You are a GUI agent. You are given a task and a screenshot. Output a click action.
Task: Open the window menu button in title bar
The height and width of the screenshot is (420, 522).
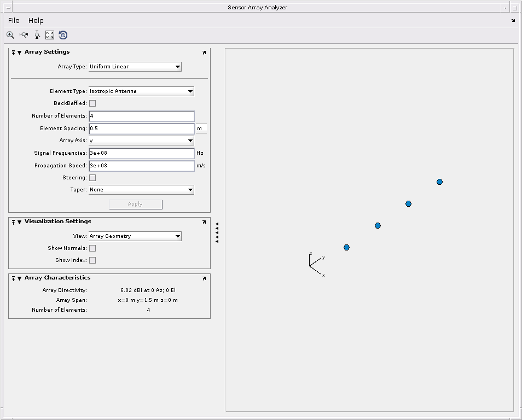point(8,8)
